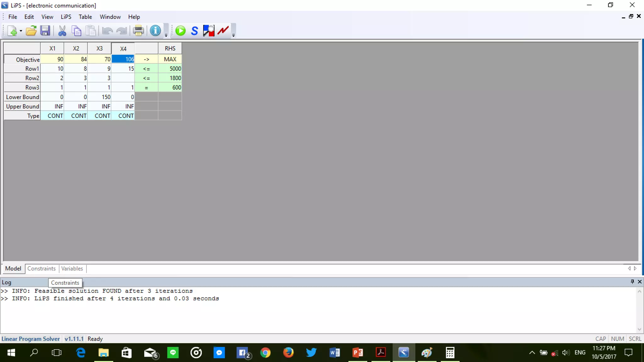Switch to the Variables tab
The height and width of the screenshot is (362, 644).
[x=72, y=269]
